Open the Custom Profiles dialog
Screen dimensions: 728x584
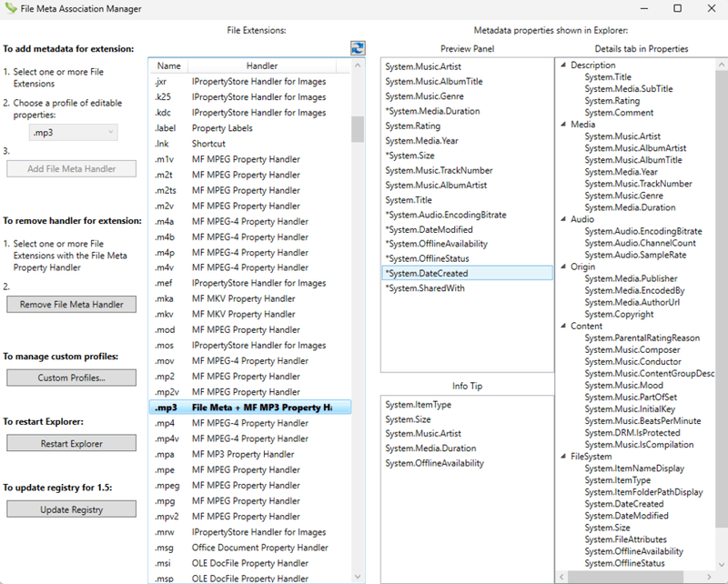pyautogui.click(x=72, y=378)
